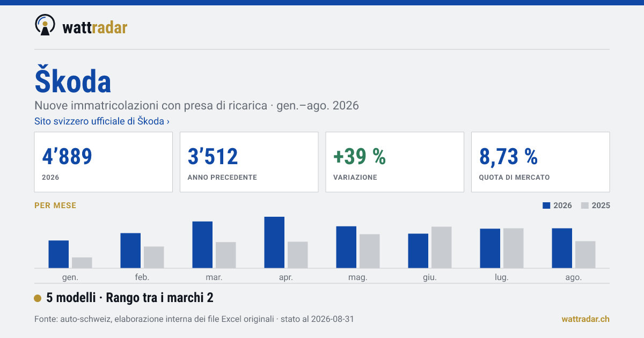
Task: Select the blue 2026 bar for giu.
Action: tap(418, 251)
